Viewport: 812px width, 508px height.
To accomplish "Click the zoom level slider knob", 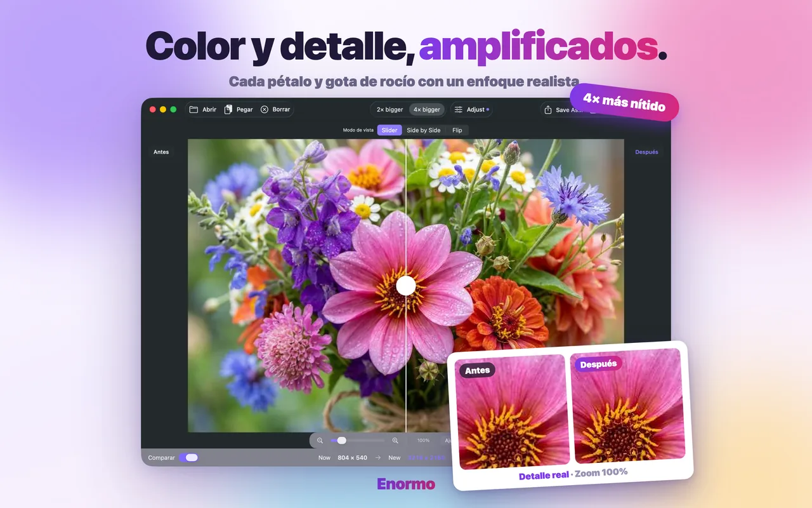I will pos(342,440).
